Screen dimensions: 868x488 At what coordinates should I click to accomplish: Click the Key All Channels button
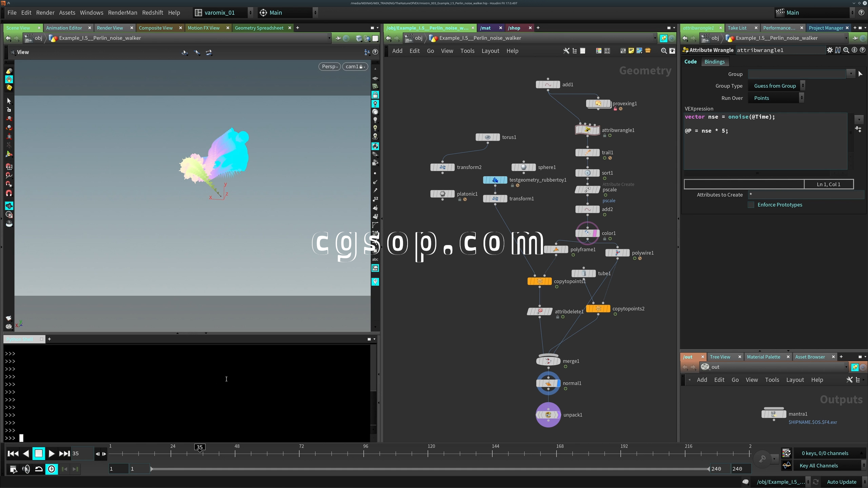(x=818, y=466)
